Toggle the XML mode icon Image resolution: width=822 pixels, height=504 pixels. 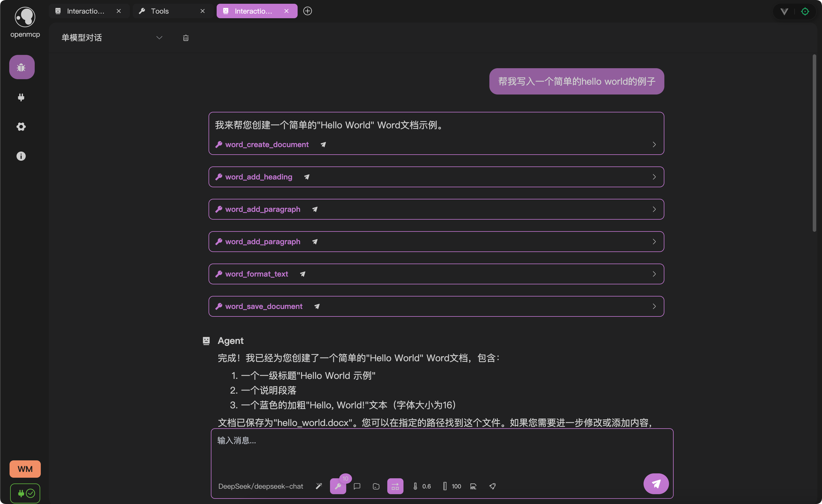click(473, 486)
